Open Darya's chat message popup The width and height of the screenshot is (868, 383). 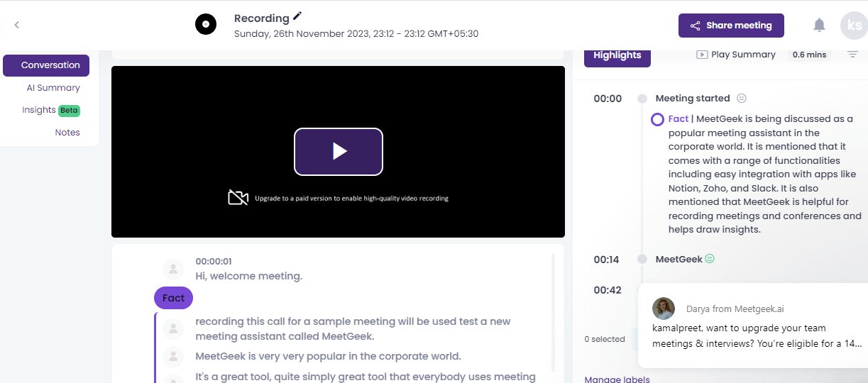(753, 326)
